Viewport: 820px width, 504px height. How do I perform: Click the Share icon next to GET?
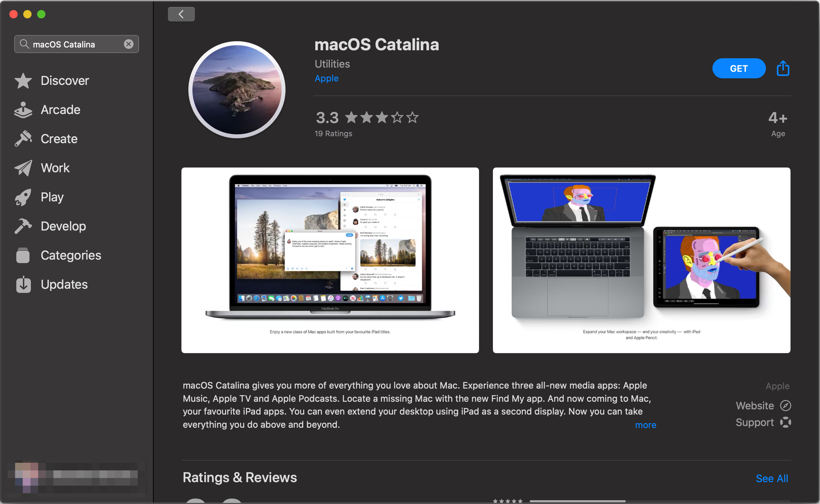pyautogui.click(x=783, y=68)
